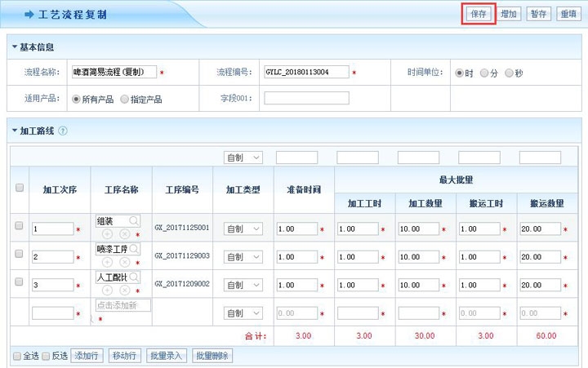Click process code GX_20171125001
Screen dimensions: 588x368
(x=182, y=228)
